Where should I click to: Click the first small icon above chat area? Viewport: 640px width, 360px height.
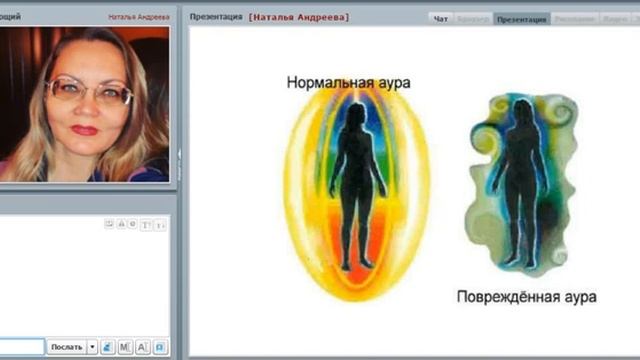coord(109,224)
